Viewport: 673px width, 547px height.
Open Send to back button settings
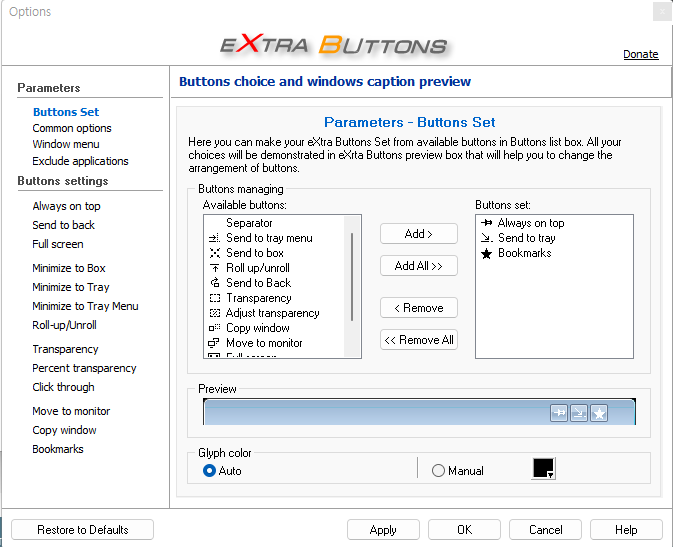(x=64, y=225)
